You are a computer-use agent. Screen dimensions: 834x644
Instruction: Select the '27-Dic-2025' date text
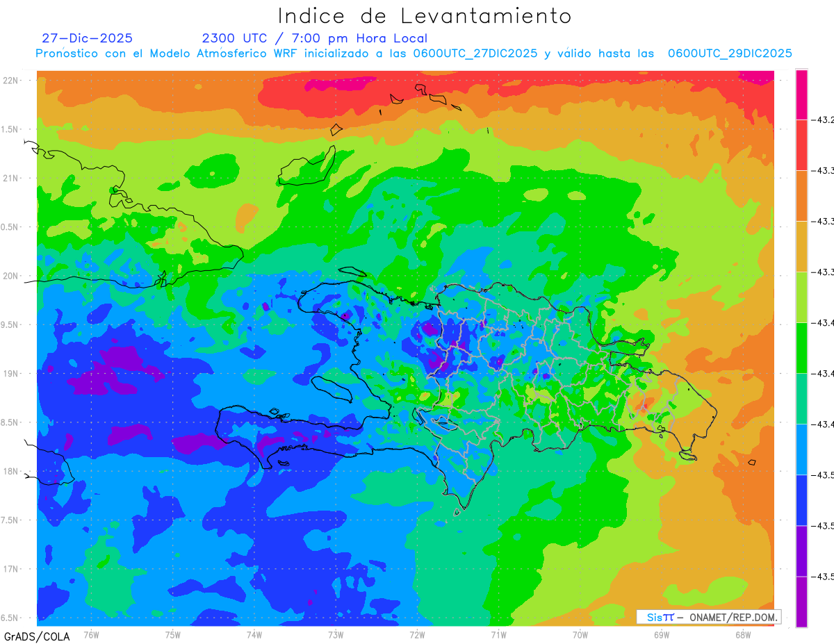87,38
